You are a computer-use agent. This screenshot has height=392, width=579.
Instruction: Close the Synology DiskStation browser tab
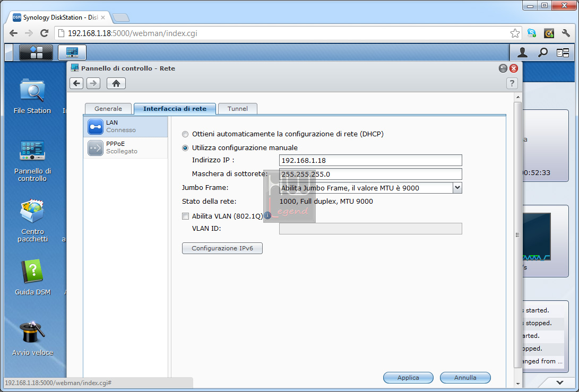pos(102,18)
